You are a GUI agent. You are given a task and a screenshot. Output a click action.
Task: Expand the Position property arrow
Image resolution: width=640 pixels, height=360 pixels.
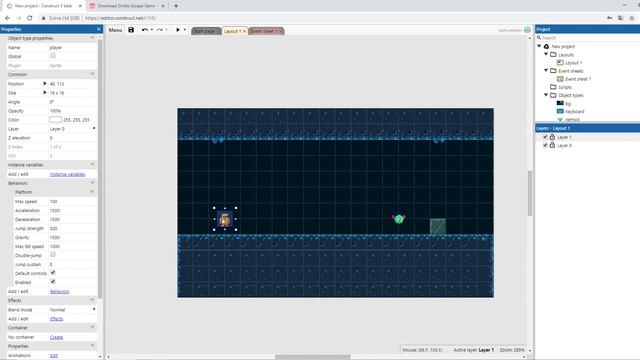click(x=44, y=84)
